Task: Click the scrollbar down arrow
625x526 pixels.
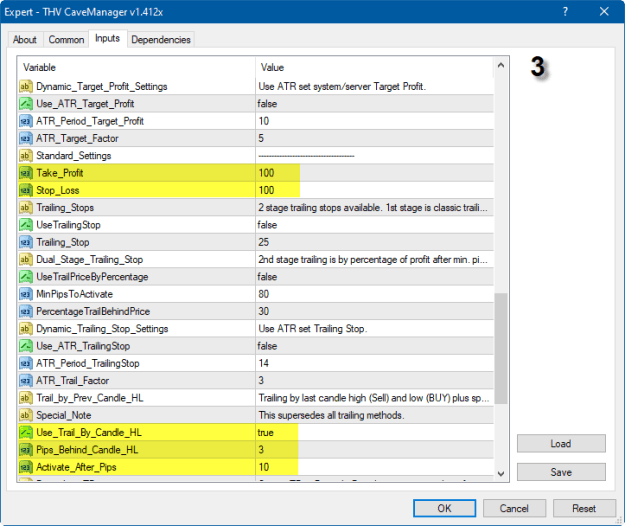Action: point(501,474)
